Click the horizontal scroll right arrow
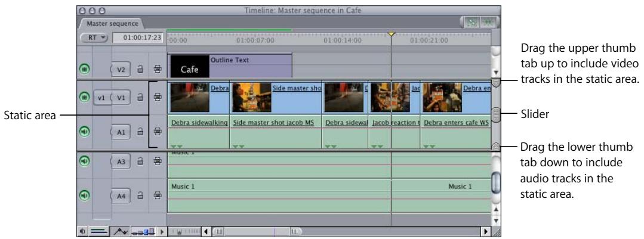This screenshot has height=239, width=644. (x=486, y=232)
